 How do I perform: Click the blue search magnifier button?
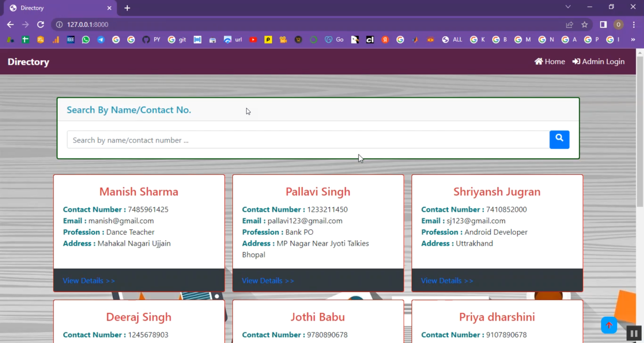559,140
